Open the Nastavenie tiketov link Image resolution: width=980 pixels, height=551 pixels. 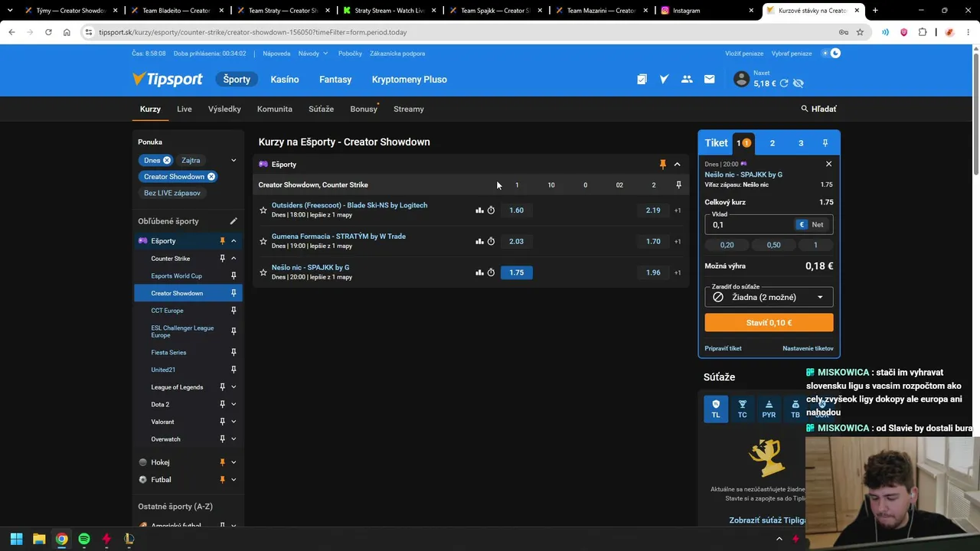808,348
